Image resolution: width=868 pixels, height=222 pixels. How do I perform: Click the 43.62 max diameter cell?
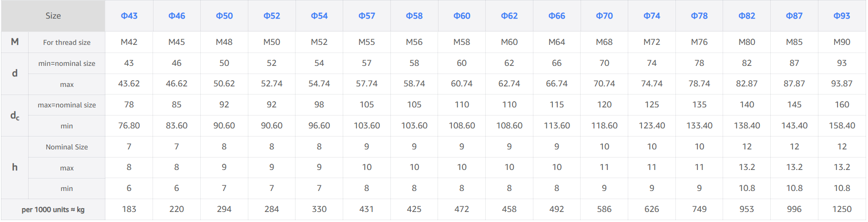(x=129, y=84)
